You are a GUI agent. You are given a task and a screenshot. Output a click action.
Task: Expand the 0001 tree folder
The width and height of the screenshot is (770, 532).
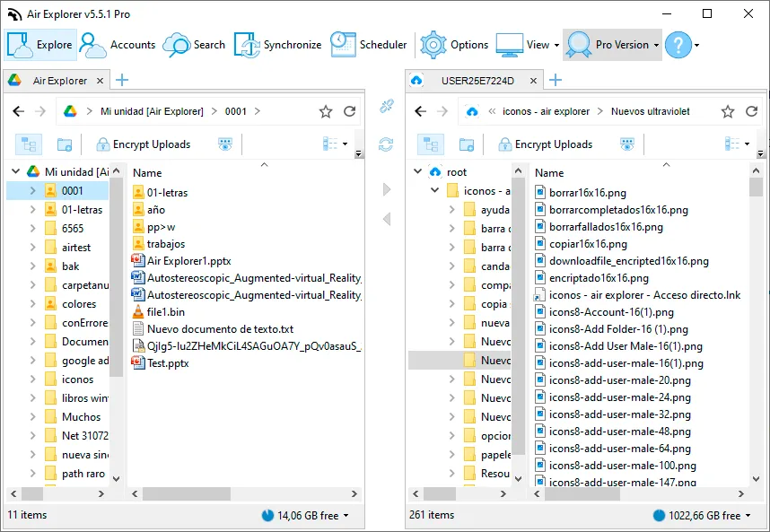pyautogui.click(x=33, y=190)
